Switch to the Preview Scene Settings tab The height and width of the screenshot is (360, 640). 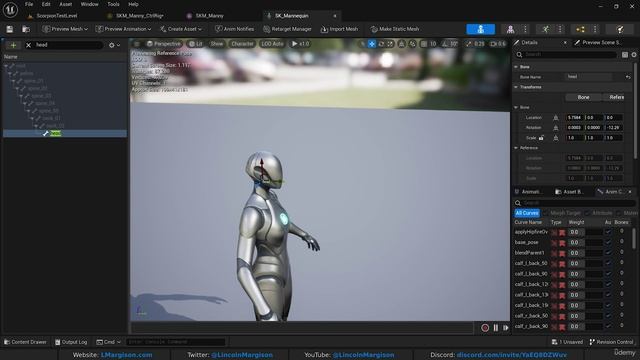point(601,42)
